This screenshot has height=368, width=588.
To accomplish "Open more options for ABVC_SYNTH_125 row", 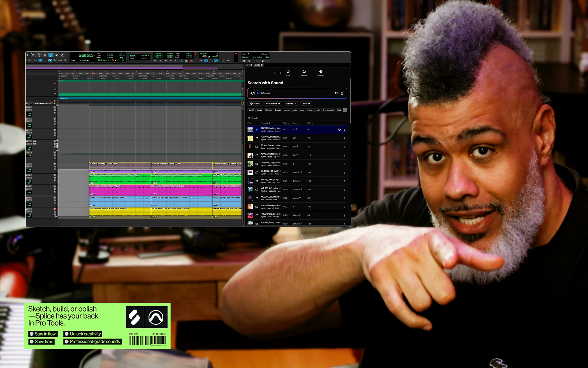I will pyautogui.click(x=345, y=155).
